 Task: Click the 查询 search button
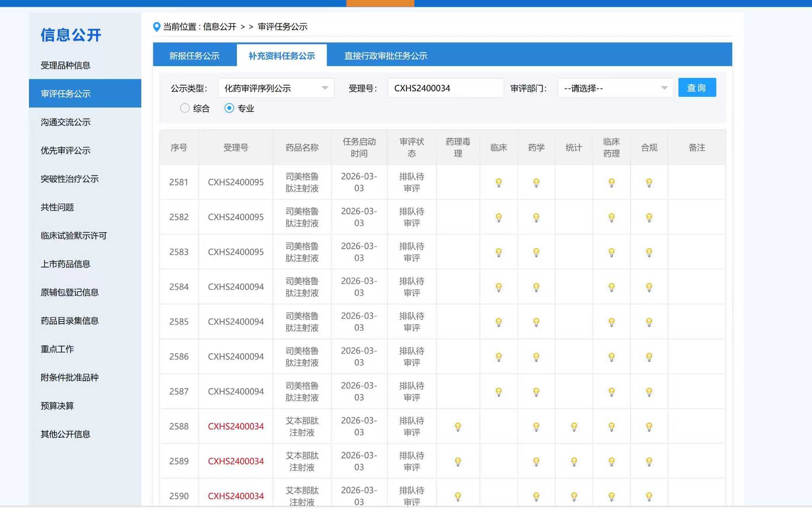tap(697, 88)
